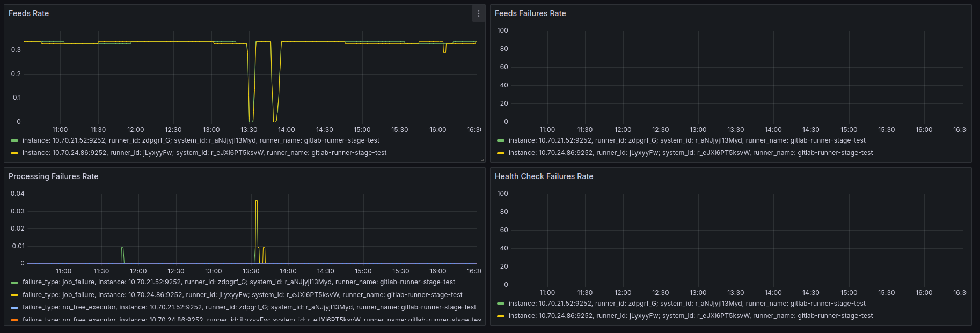Screen dimensions: 980x333
Task: Toggle 10.70.21.52 series label in Feeds Failures Rate legend
Action: [x=687, y=140]
